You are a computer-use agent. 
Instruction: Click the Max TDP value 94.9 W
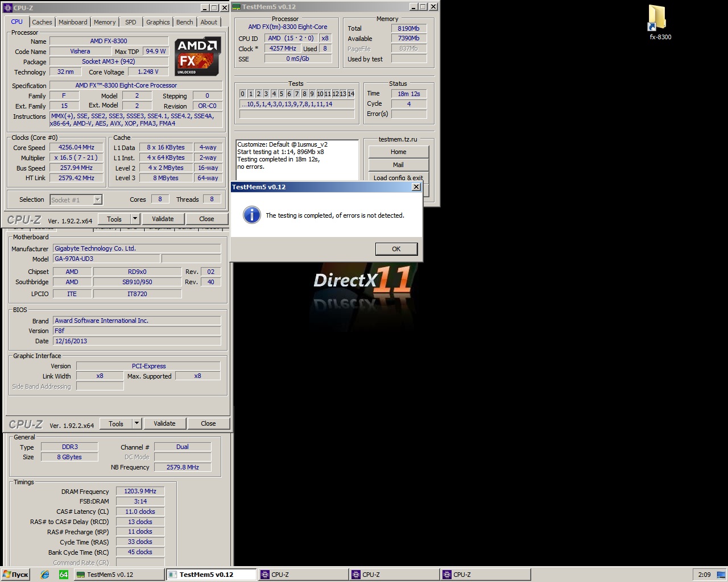pos(155,51)
